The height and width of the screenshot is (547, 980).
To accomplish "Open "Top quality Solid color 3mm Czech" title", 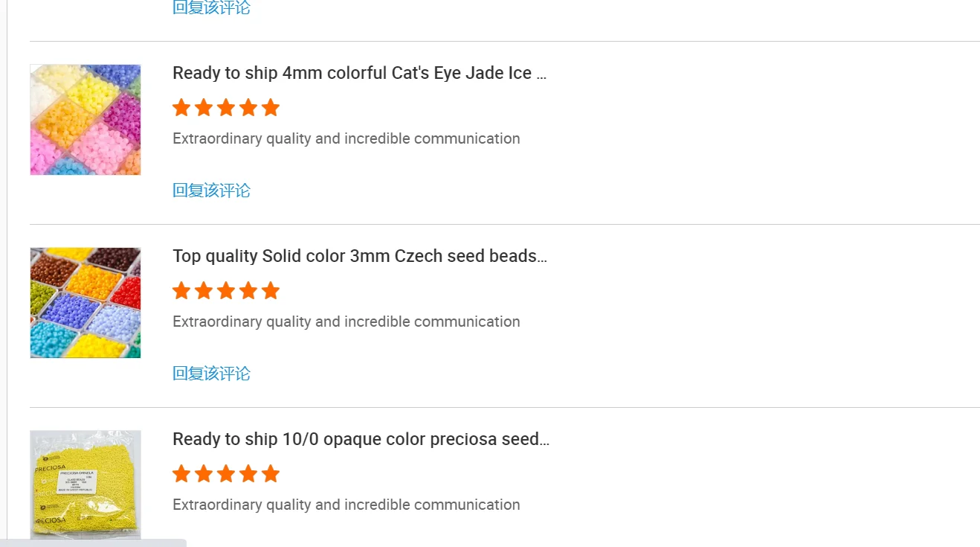I will tap(359, 256).
